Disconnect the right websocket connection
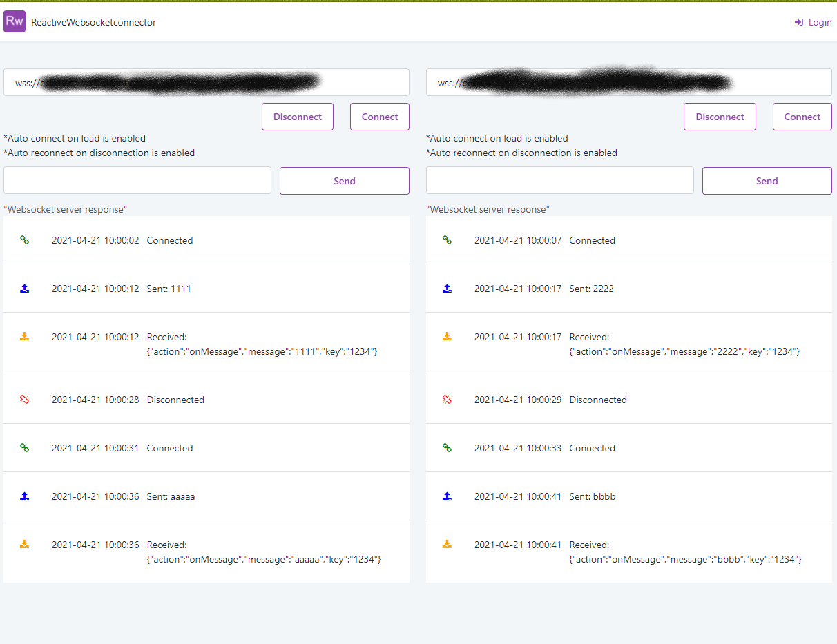Viewport: 837px width, 644px height. click(x=720, y=117)
